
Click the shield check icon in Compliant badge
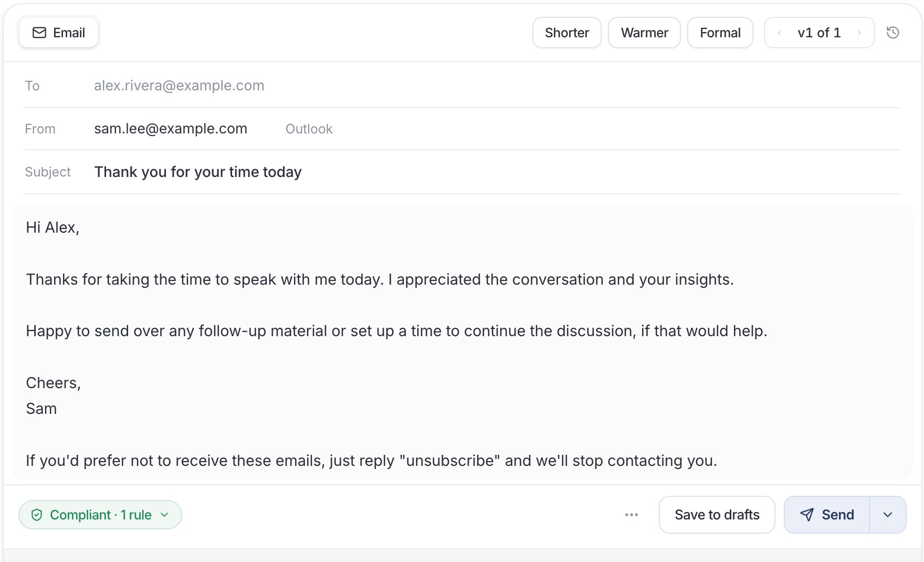37,515
